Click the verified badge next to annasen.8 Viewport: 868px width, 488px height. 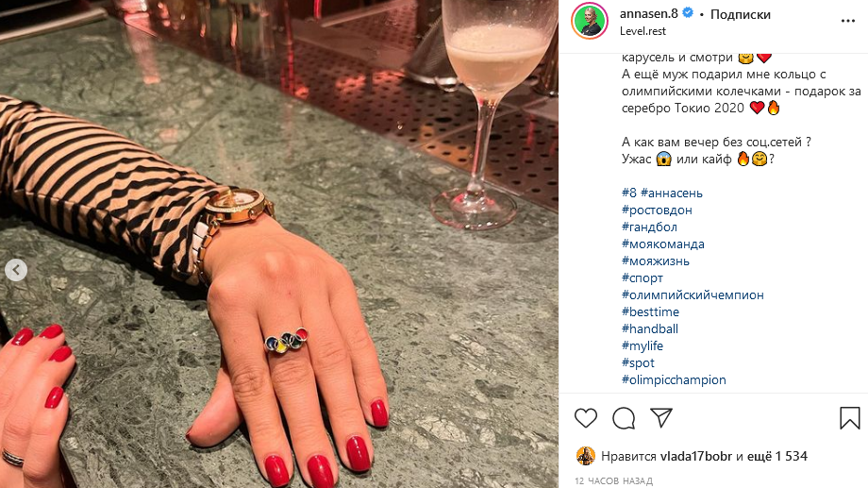coord(688,12)
